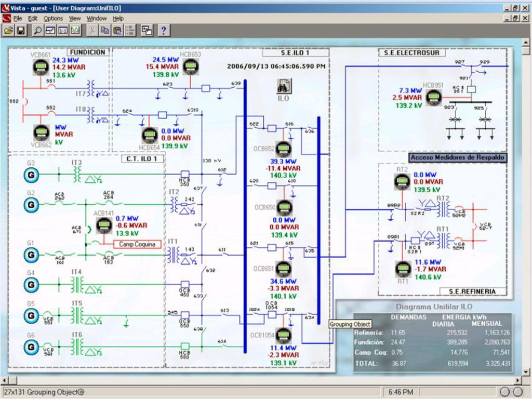532x399 pixels.
Task: Click the 2006/09/13 timestamp text
Action: pos(276,66)
